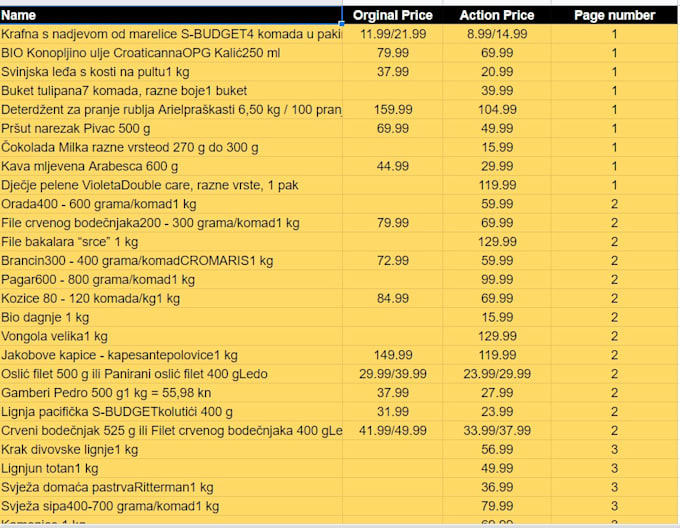The width and height of the screenshot is (680, 528).
Task: Click page number cell in Lignjun totan row
Action: coord(614,468)
